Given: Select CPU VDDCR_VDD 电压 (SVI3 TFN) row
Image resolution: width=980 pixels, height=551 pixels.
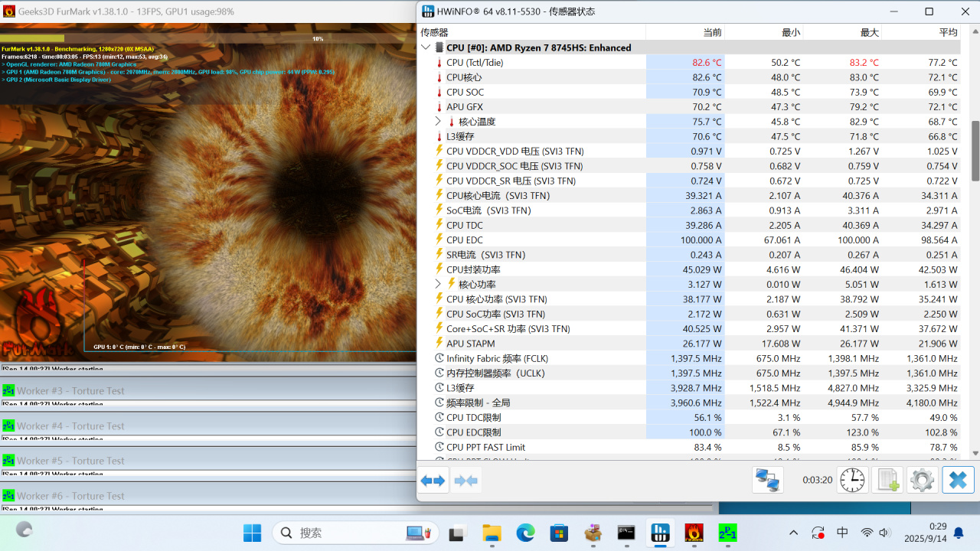Looking at the screenshot, I should pyautogui.click(x=689, y=152).
